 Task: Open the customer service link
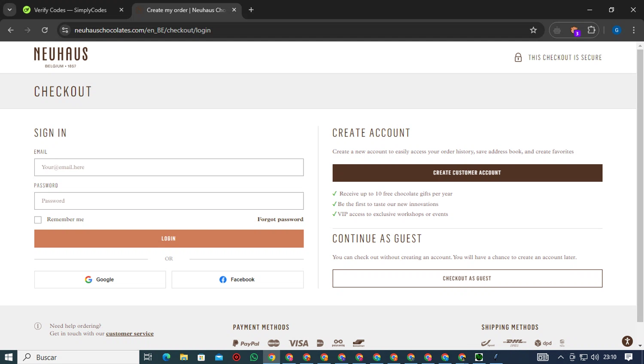pos(130,333)
